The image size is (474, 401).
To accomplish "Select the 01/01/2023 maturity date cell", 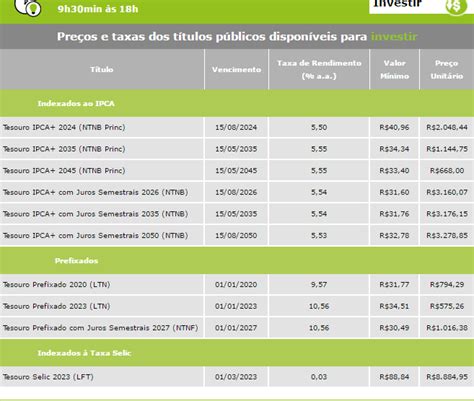I will [236, 306].
